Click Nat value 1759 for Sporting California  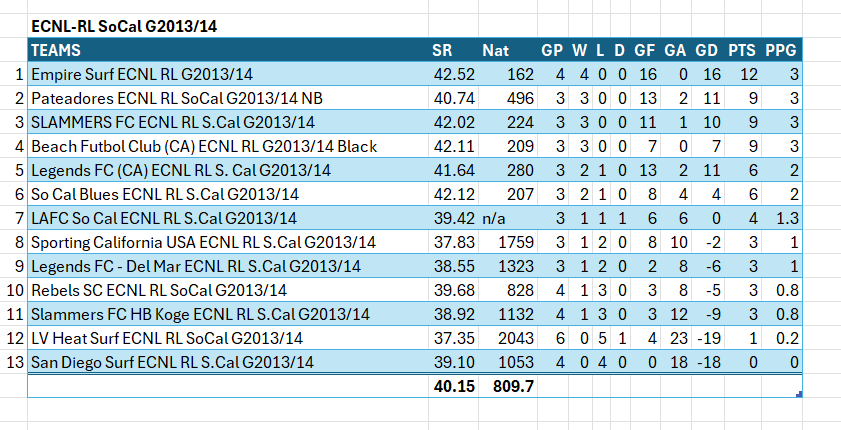pos(507,242)
